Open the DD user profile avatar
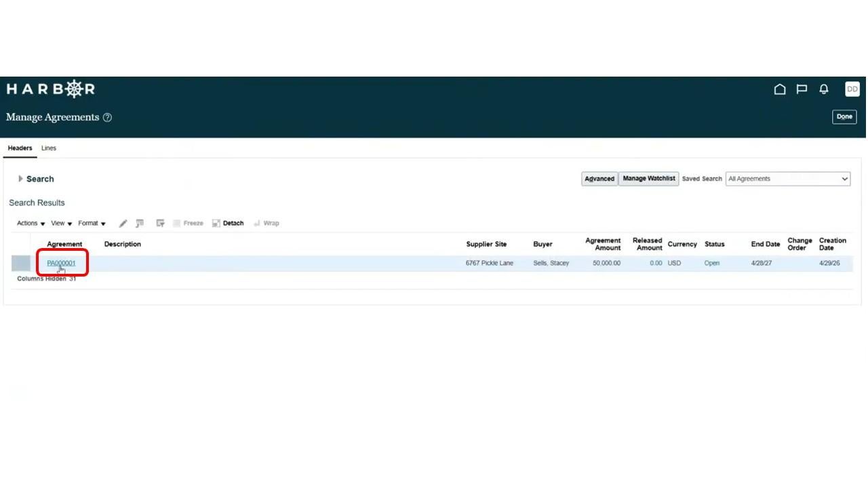 pyautogui.click(x=852, y=89)
